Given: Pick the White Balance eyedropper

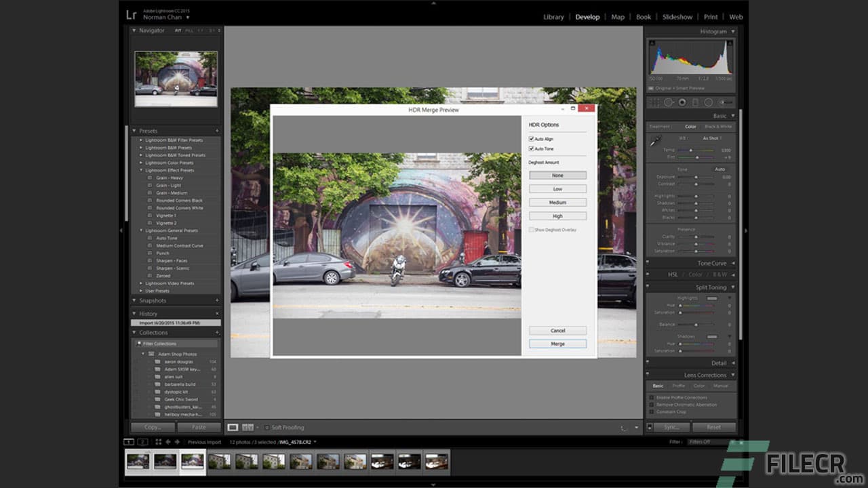Looking at the screenshot, I should point(656,141).
